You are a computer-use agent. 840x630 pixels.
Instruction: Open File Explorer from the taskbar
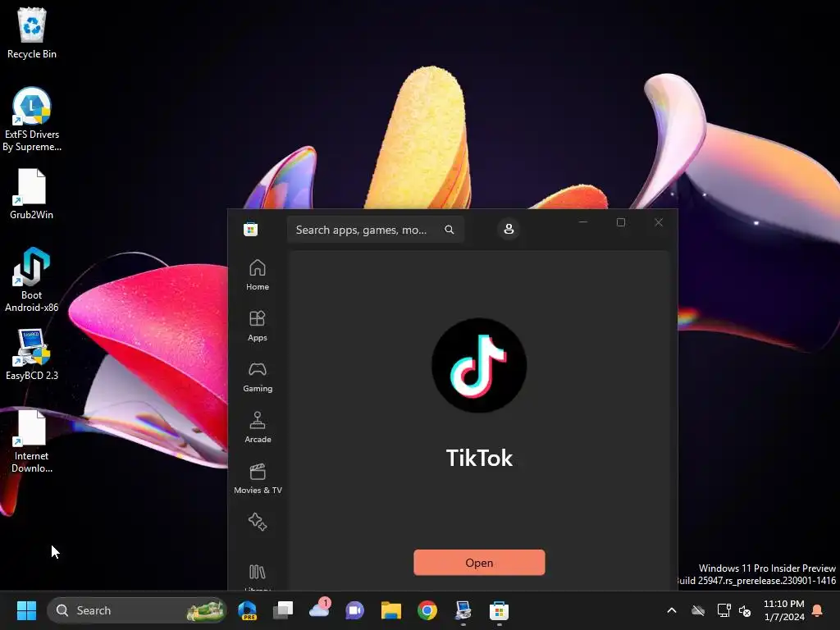pyautogui.click(x=391, y=610)
